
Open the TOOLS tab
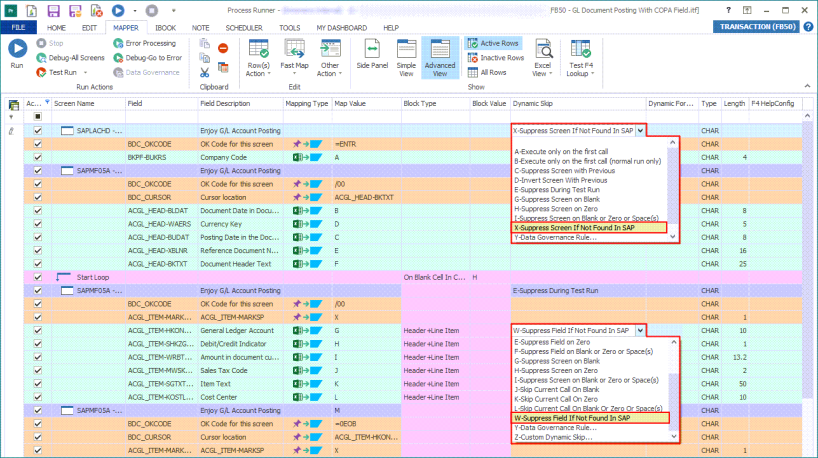point(290,28)
